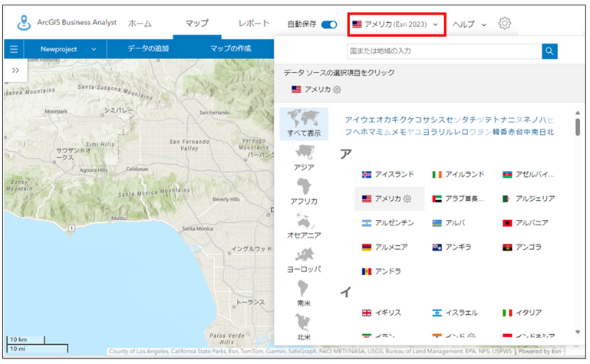Image resolution: width=590 pixels, height=364 pixels.
Task: Select アルジェリア from the country list
Action: click(x=529, y=198)
